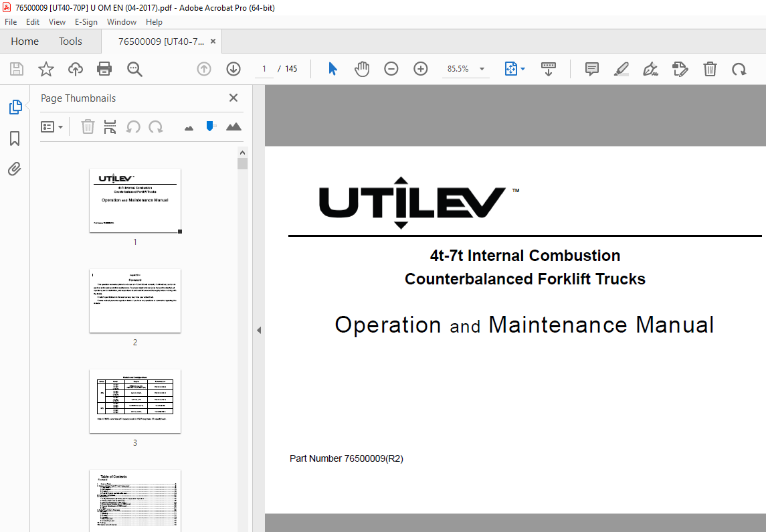Open the Sign document pen tool
Image resolution: width=766 pixels, height=532 pixels.
coord(650,69)
